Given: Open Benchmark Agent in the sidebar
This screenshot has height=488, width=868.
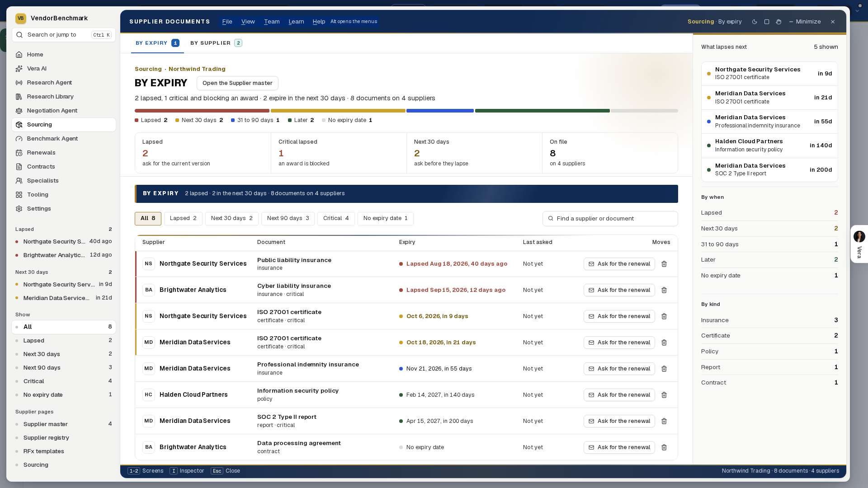Looking at the screenshot, I should point(64,139).
